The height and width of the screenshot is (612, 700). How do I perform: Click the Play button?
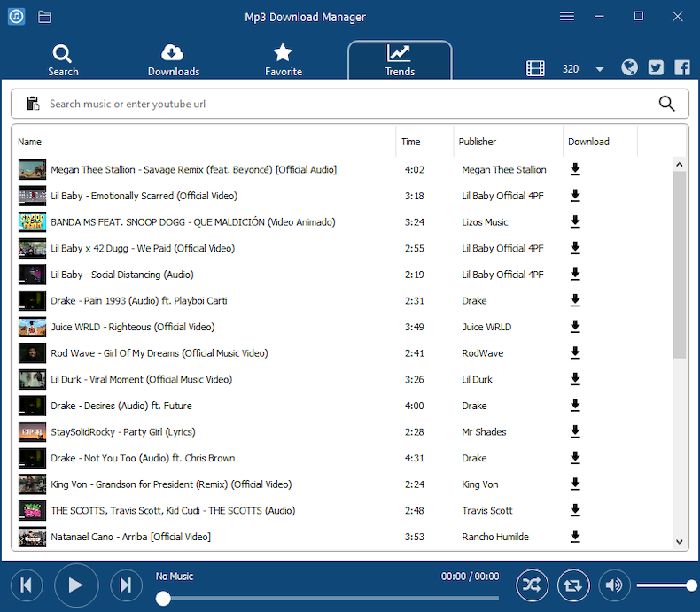[76, 585]
